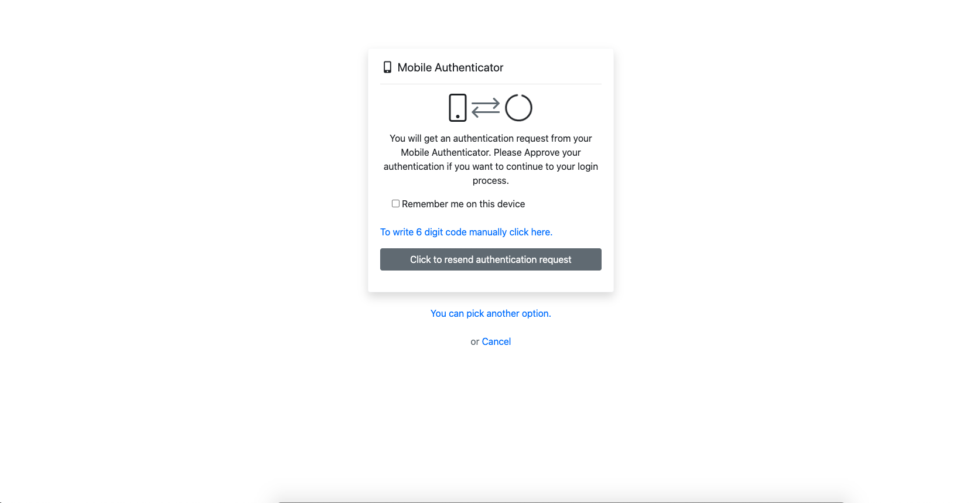The height and width of the screenshot is (503, 980).
Task: Open the manual 6 digit code entry link
Action: click(x=466, y=232)
